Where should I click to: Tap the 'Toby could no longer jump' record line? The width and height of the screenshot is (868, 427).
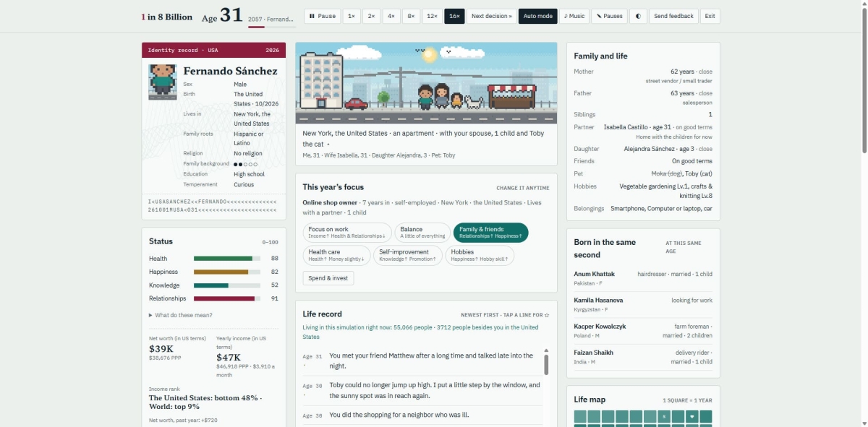point(423,390)
